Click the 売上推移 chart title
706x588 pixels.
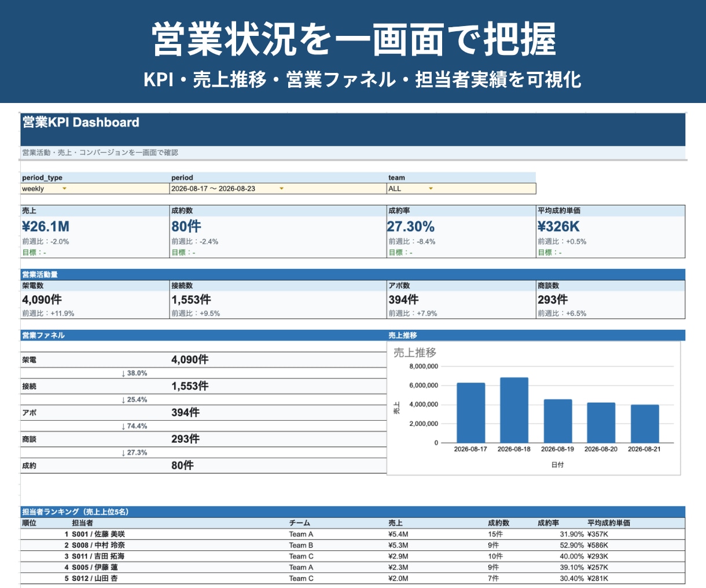click(415, 352)
